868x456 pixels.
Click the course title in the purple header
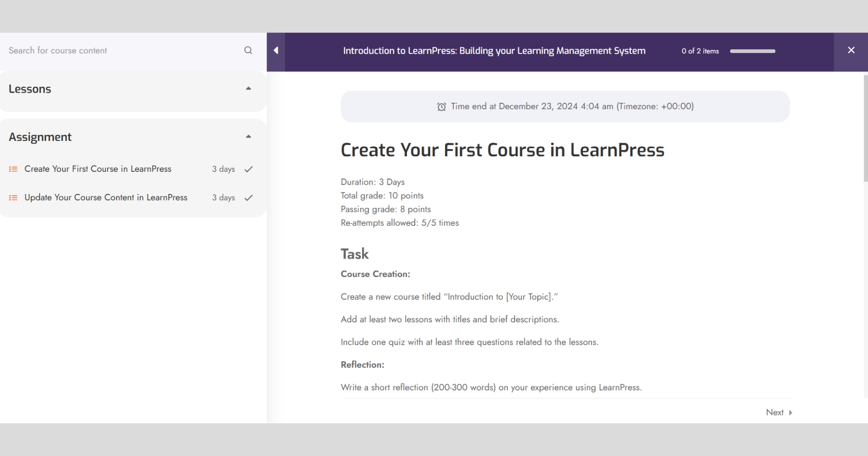[x=494, y=51]
